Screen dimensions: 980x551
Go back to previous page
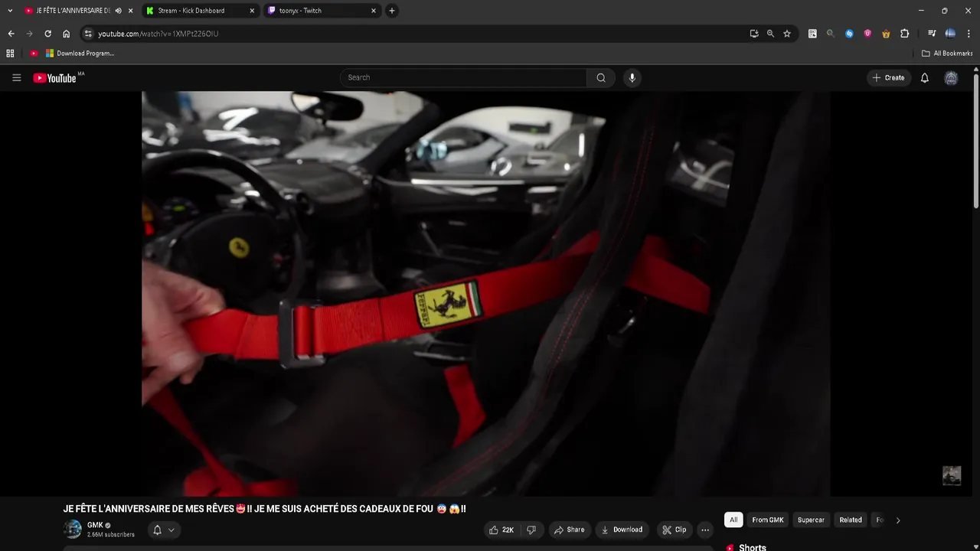(x=11, y=34)
